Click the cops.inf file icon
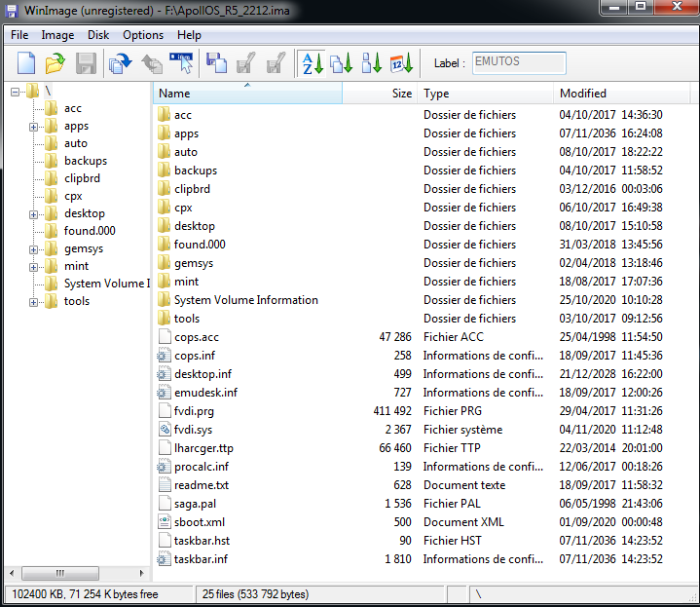The image size is (700, 607). click(x=164, y=356)
